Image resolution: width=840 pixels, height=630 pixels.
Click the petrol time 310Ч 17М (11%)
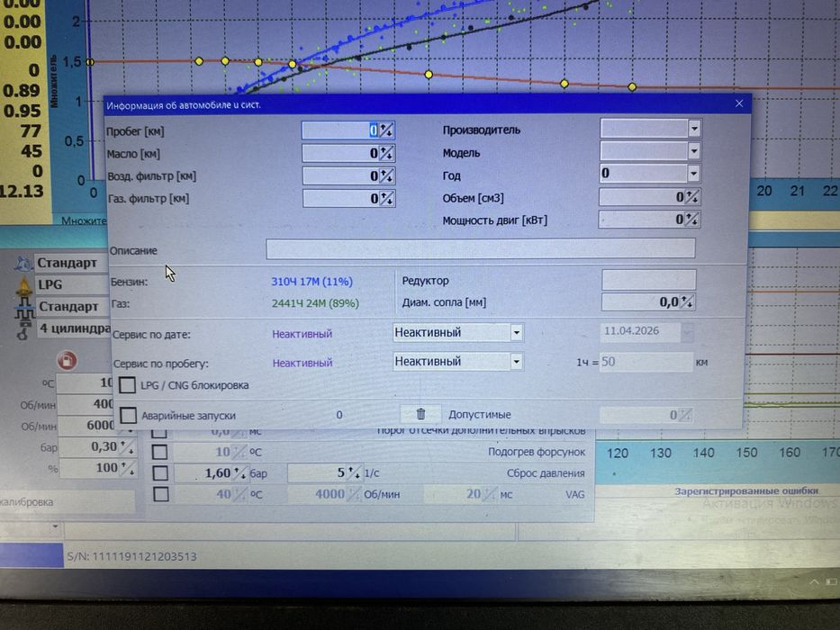point(312,282)
